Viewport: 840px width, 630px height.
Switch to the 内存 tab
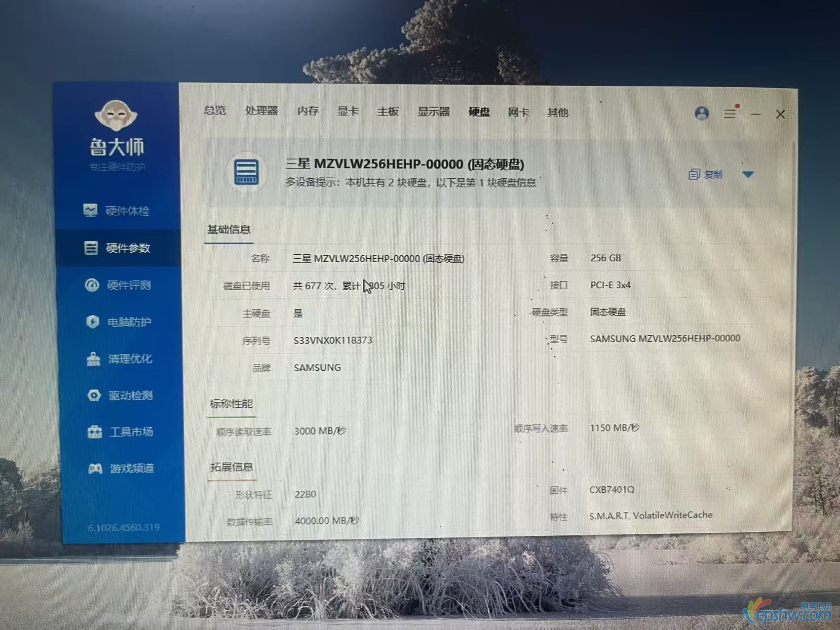click(308, 111)
